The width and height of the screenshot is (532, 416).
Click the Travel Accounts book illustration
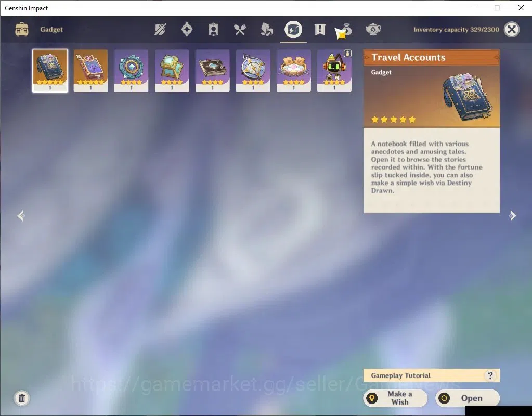coord(468,97)
